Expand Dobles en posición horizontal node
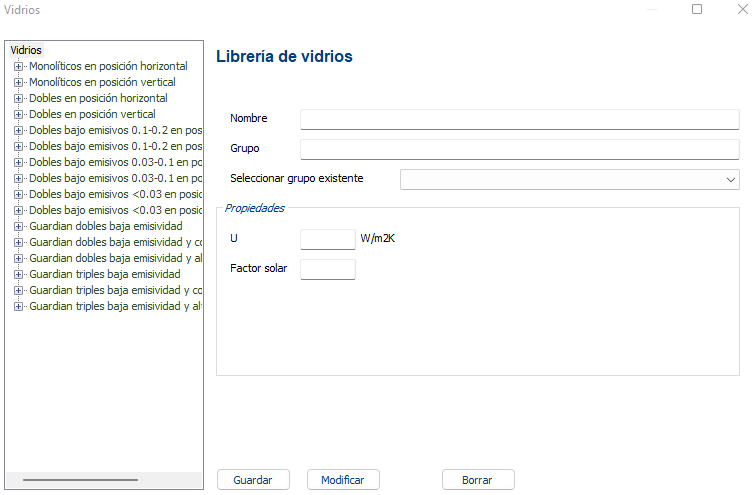Viewport: 755px width, 495px height. click(x=18, y=98)
